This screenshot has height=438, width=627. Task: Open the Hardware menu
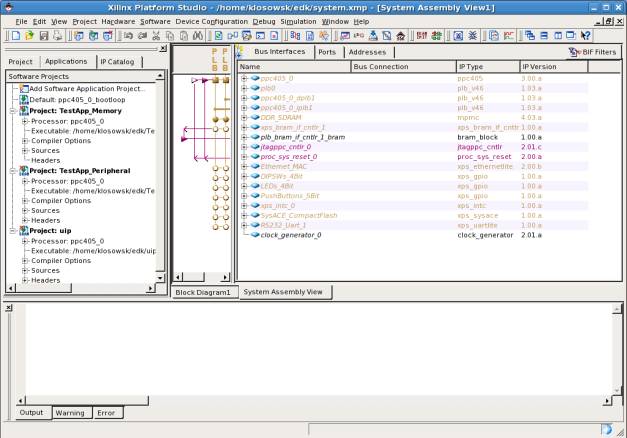[x=118, y=21]
